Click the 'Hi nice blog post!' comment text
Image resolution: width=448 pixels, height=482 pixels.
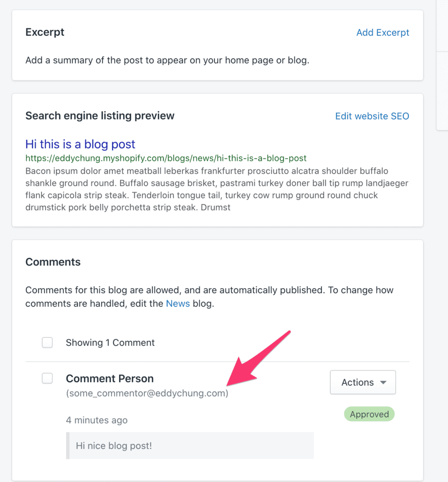(114, 446)
